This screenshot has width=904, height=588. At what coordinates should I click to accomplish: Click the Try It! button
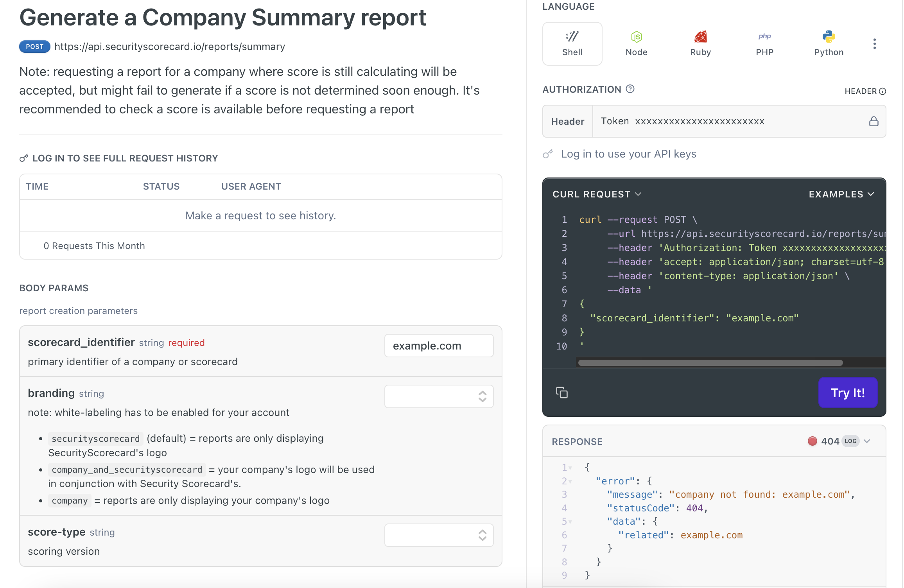[848, 393]
